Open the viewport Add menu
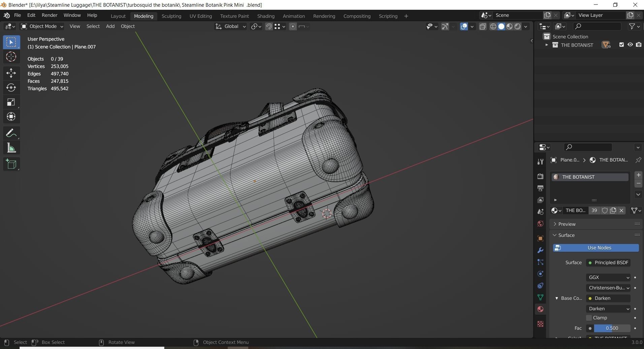The height and width of the screenshot is (349, 644). tap(110, 26)
